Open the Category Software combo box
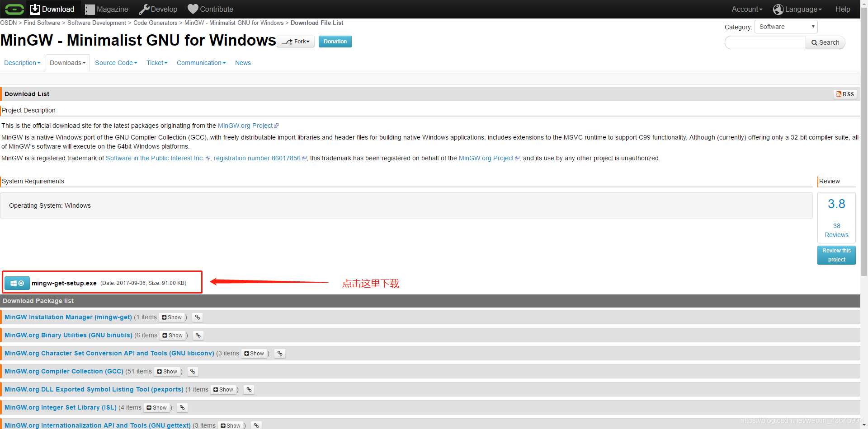This screenshot has height=429, width=868. coord(786,27)
